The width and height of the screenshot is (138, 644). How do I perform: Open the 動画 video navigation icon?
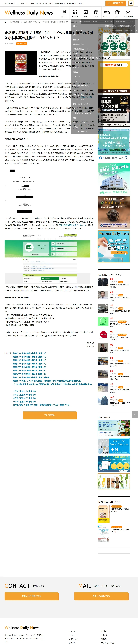coord(85,14)
